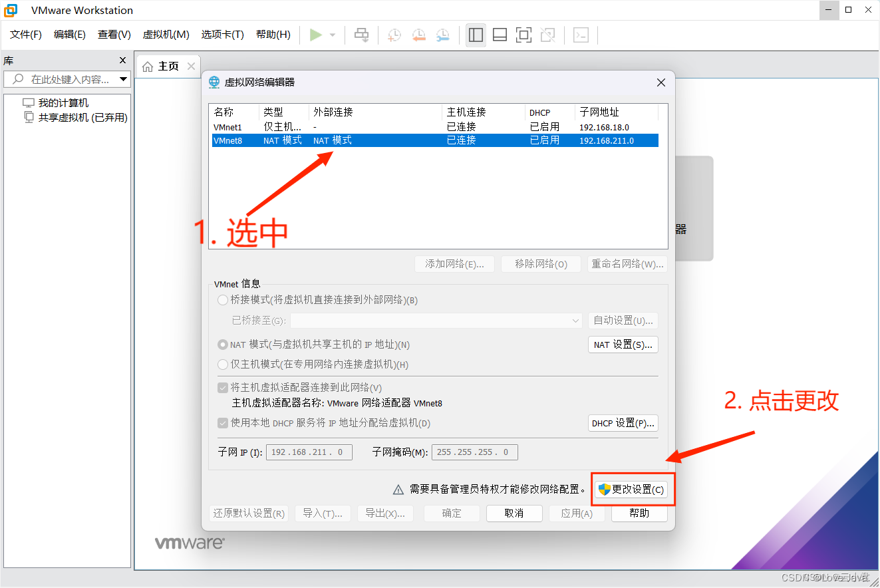Click the warning triangle icon beside the admin notice

[x=398, y=490]
